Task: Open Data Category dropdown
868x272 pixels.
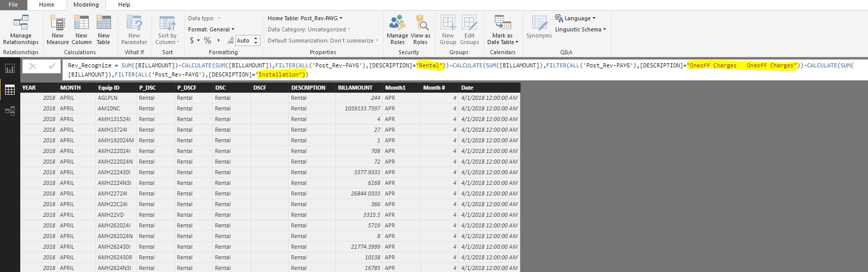Action: click(x=309, y=29)
